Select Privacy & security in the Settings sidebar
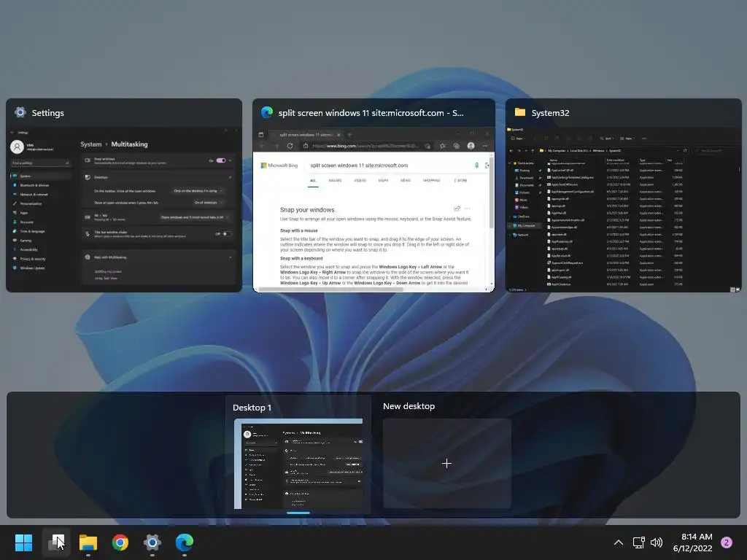 [41, 259]
